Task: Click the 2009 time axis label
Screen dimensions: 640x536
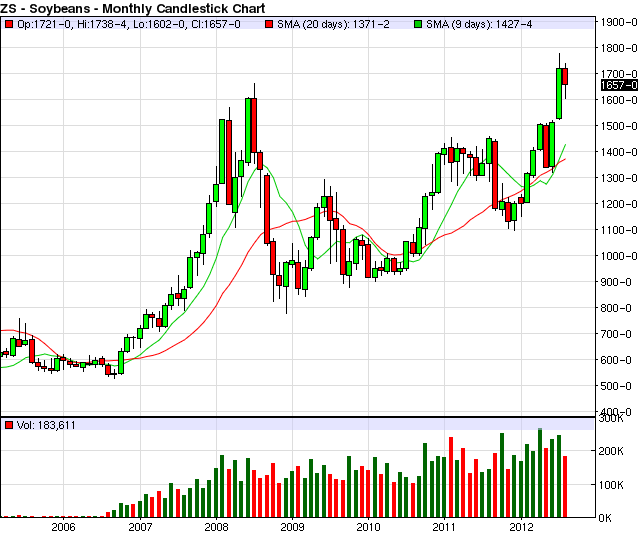Action: click(292, 527)
